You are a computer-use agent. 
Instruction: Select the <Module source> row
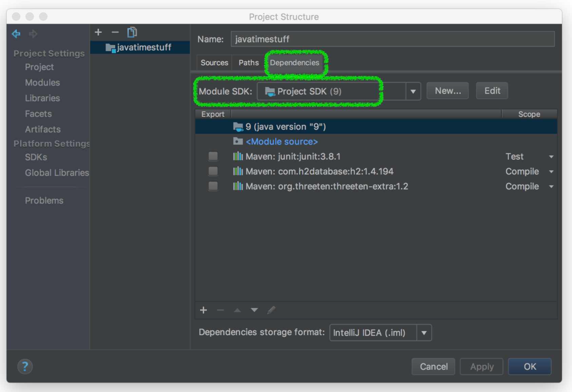click(376, 142)
